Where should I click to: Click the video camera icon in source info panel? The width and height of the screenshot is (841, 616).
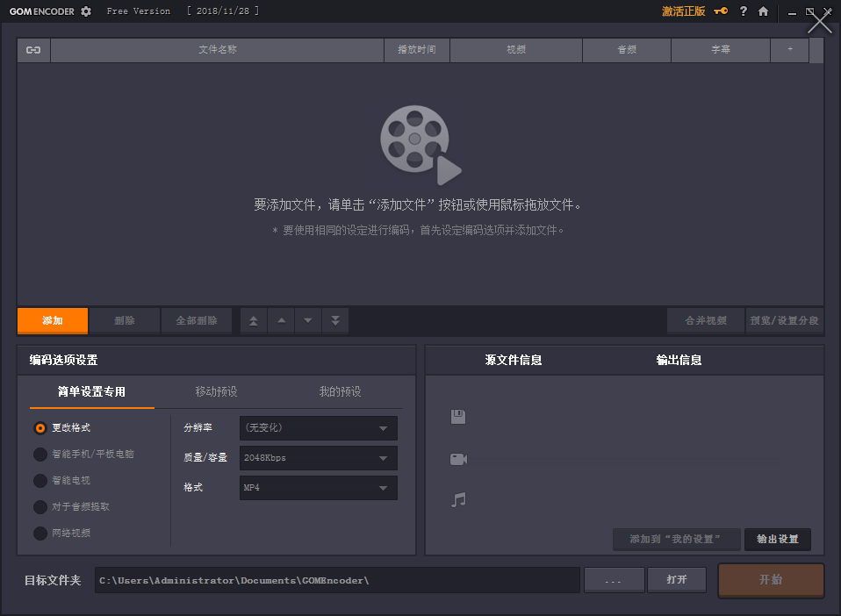pyautogui.click(x=457, y=458)
